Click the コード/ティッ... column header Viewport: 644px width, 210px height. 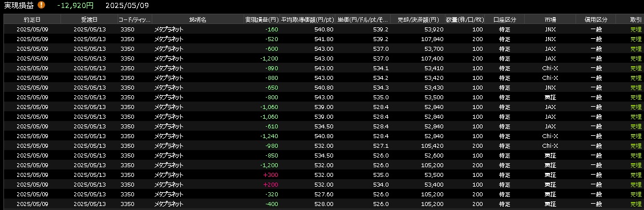(135, 19)
